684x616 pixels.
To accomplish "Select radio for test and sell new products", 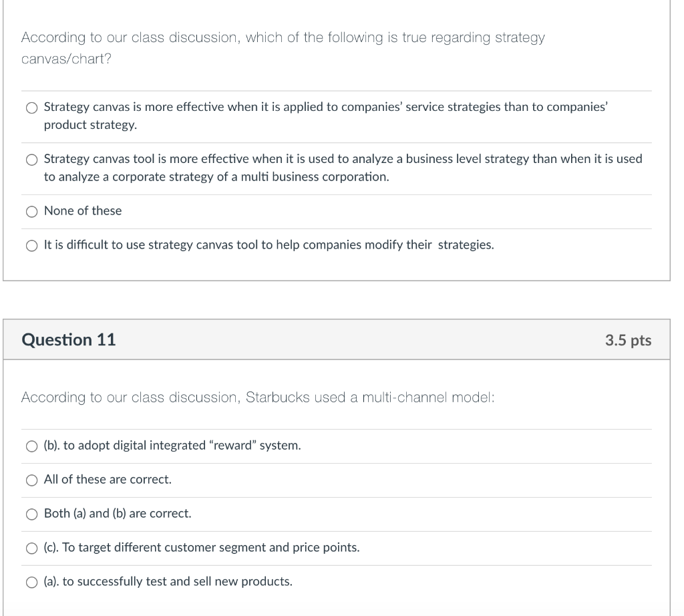I will click(31, 583).
